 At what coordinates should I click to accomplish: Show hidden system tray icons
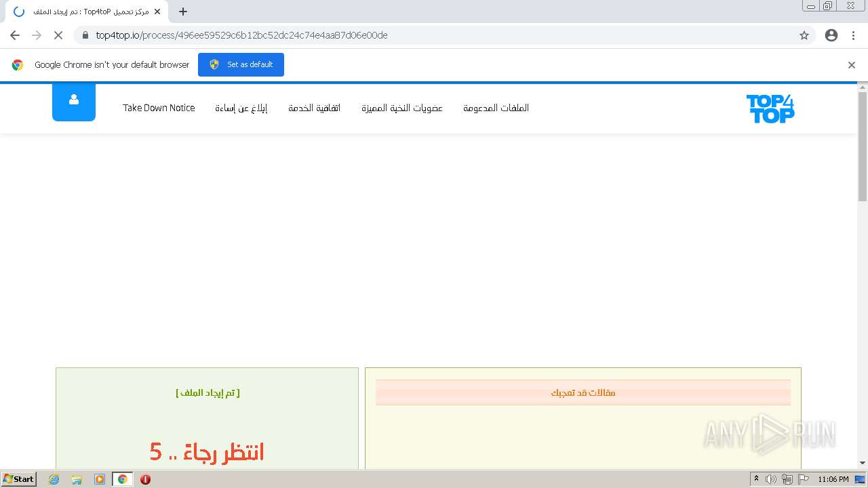coord(756,479)
